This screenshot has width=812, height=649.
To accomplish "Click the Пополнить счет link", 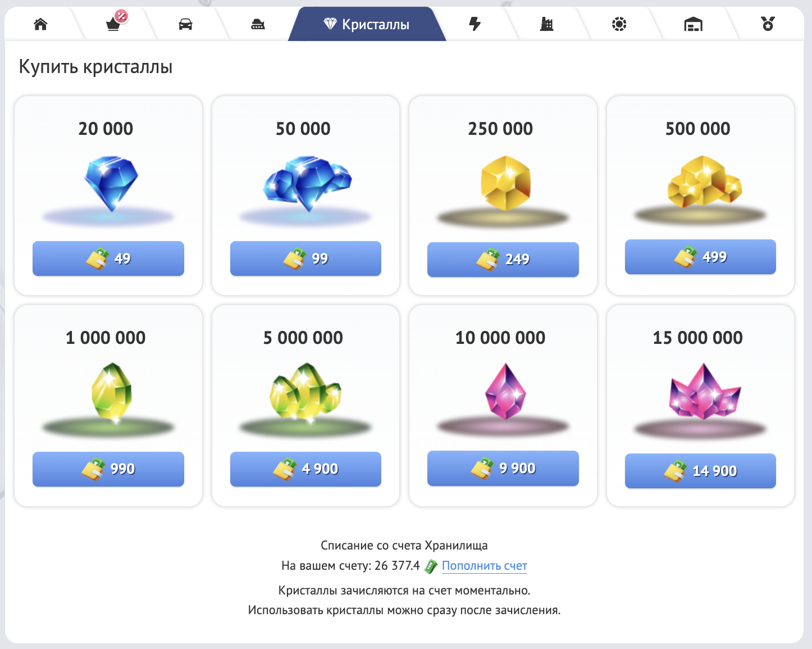I will point(484,566).
